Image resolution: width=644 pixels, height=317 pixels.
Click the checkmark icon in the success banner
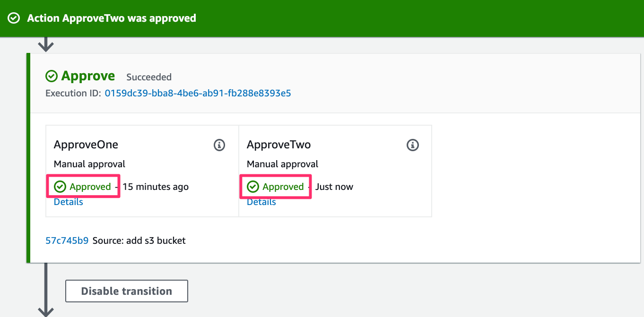point(14,18)
